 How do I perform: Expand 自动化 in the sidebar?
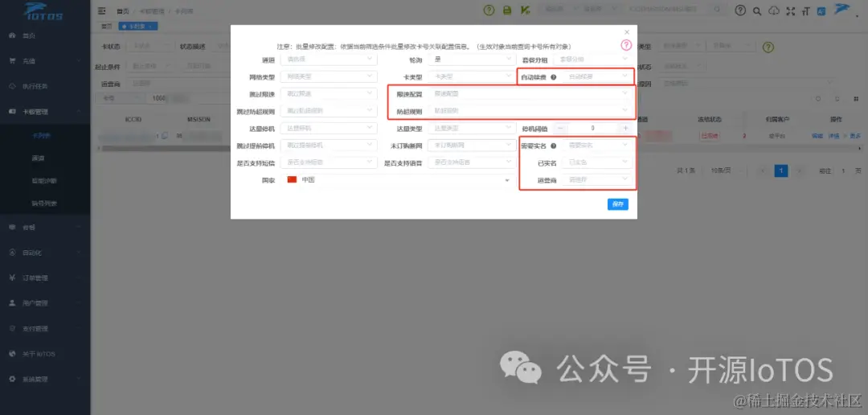click(45, 252)
